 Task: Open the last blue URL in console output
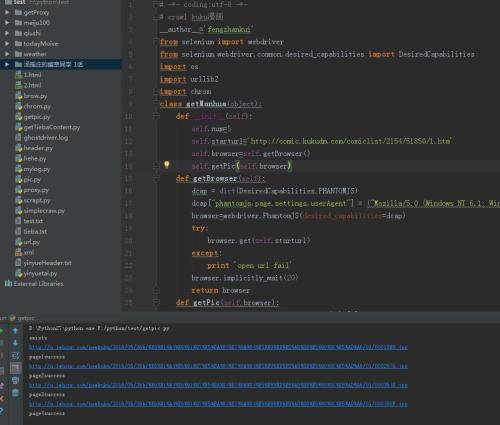coord(218,404)
